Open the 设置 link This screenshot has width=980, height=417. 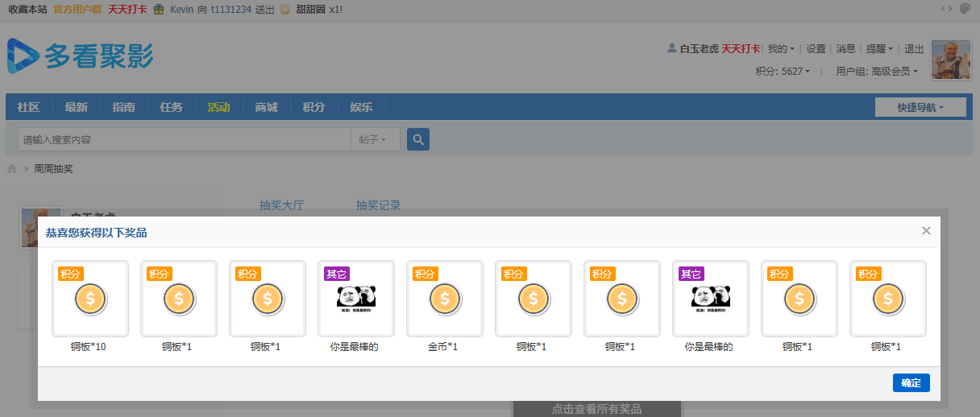[816, 49]
